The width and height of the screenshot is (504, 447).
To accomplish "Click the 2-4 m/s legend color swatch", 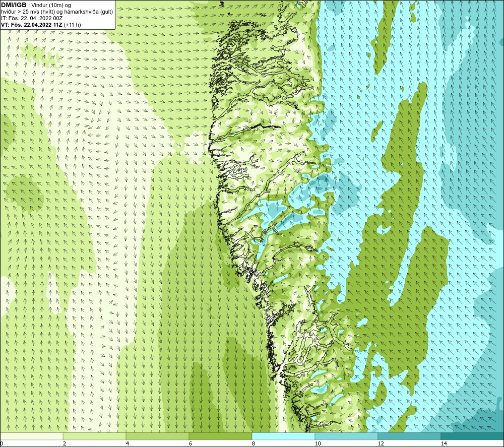I will [x=95, y=436].
